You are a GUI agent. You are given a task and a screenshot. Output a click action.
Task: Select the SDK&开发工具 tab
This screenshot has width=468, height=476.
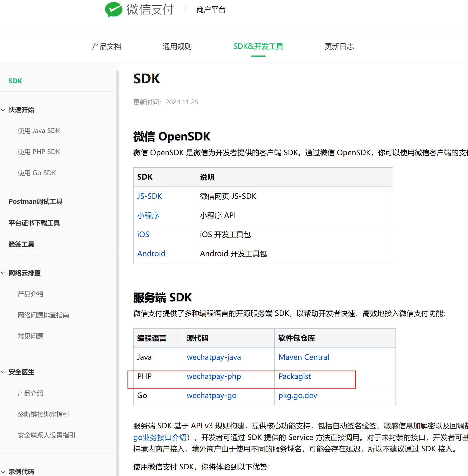(258, 46)
